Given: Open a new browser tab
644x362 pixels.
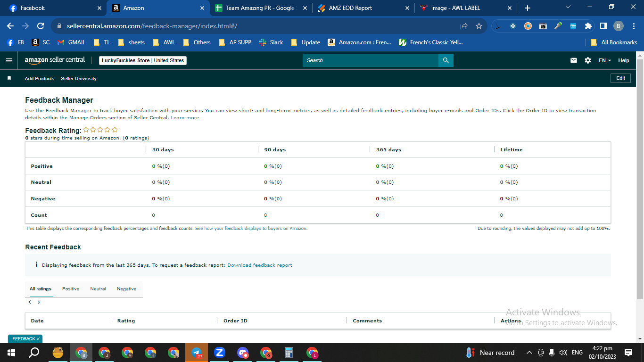Looking at the screenshot, I should click(x=527, y=8).
